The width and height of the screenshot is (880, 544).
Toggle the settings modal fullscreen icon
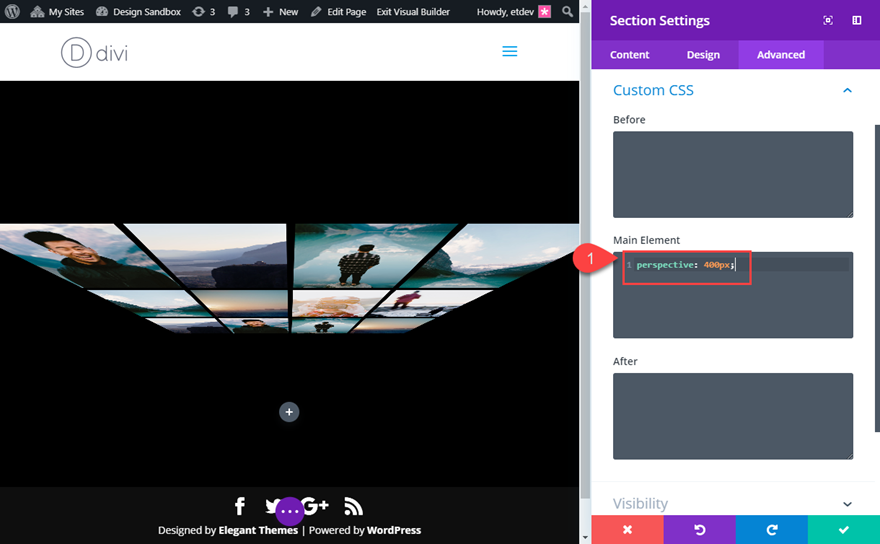[828, 20]
